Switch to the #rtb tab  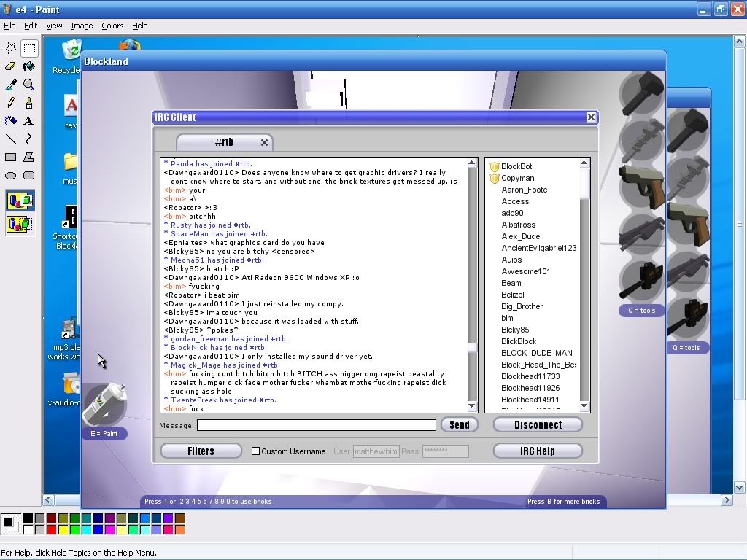point(224,142)
